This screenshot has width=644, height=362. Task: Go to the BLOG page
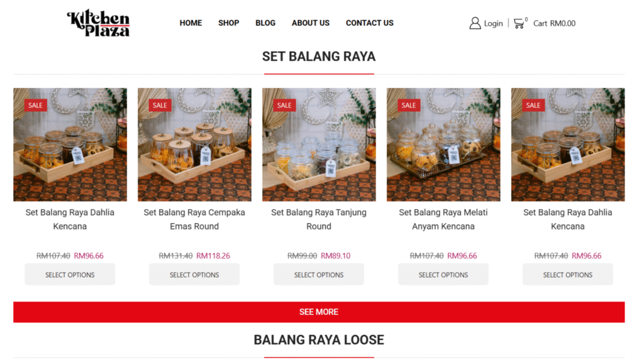coord(265,23)
